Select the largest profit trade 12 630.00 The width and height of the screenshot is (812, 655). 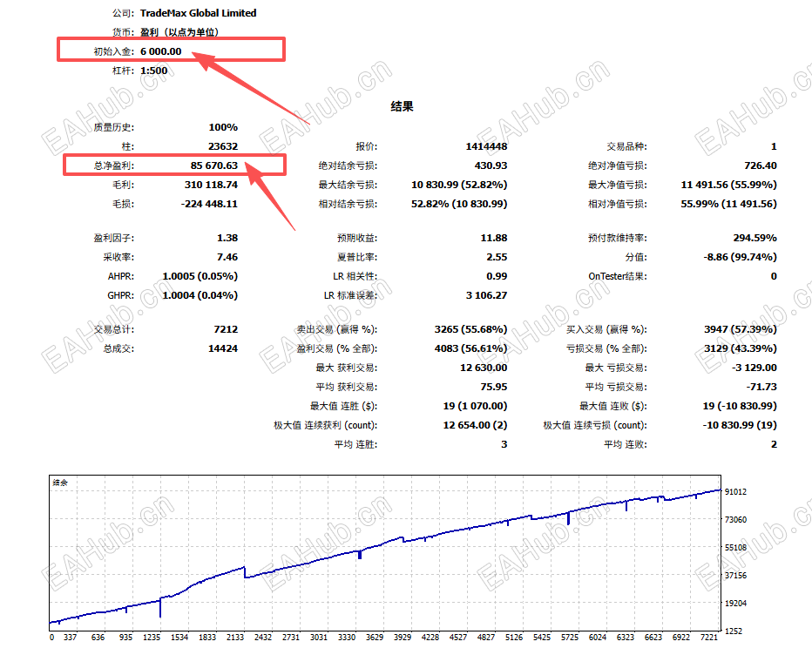(x=484, y=368)
